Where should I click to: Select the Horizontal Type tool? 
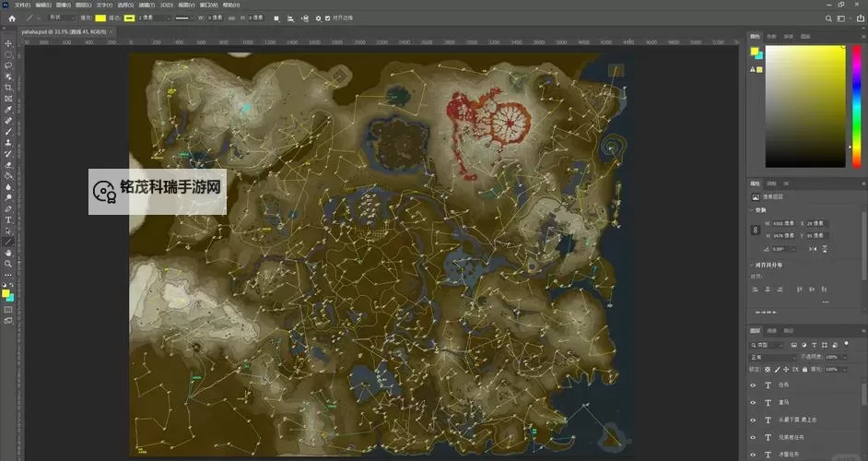8,219
